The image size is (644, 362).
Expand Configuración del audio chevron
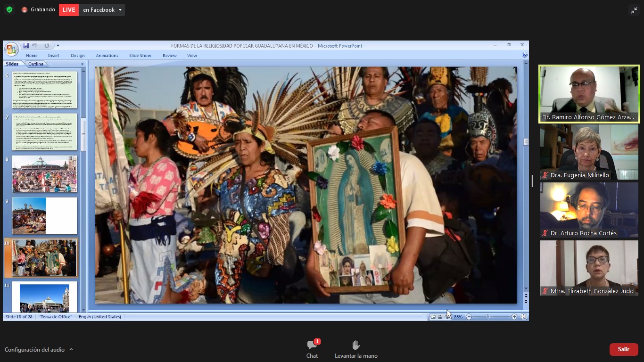(71, 349)
